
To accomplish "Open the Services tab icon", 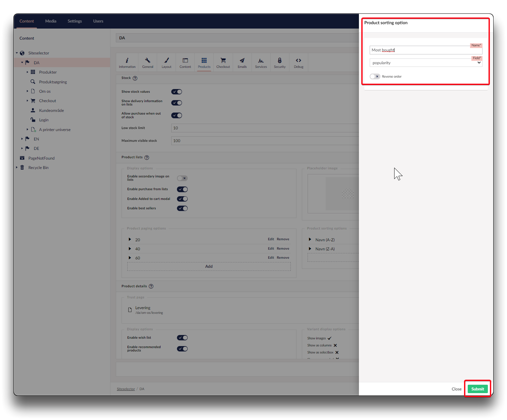I will pos(261,62).
